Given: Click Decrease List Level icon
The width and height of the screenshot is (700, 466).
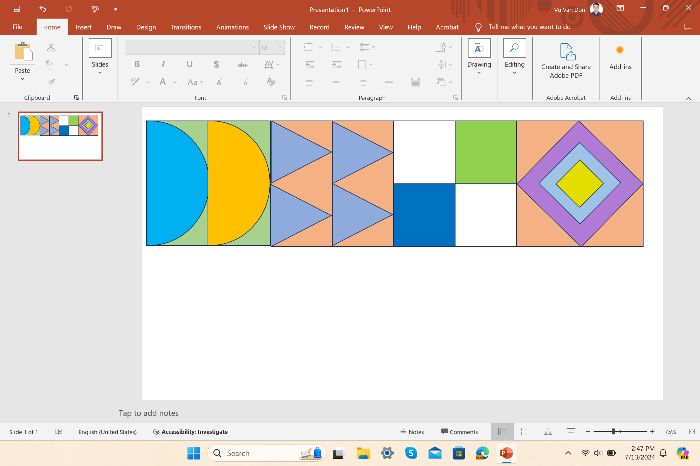Looking at the screenshot, I should (x=309, y=65).
